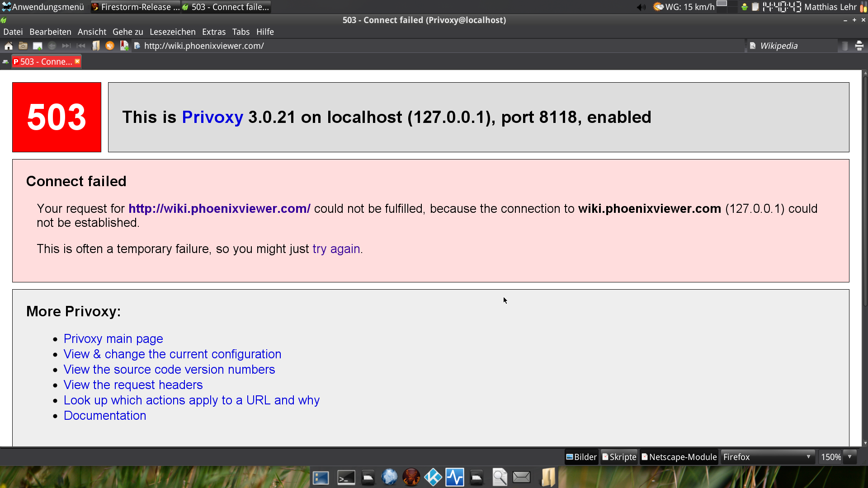This screenshot has width=868, height=488.
Task: Open the Lesezeichen menu
Action: 172,32
